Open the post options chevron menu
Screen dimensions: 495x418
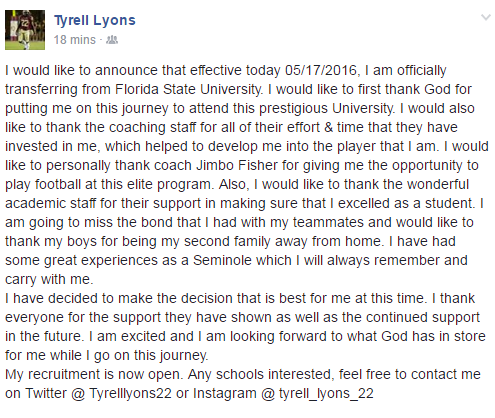click(x=486, y=17)
